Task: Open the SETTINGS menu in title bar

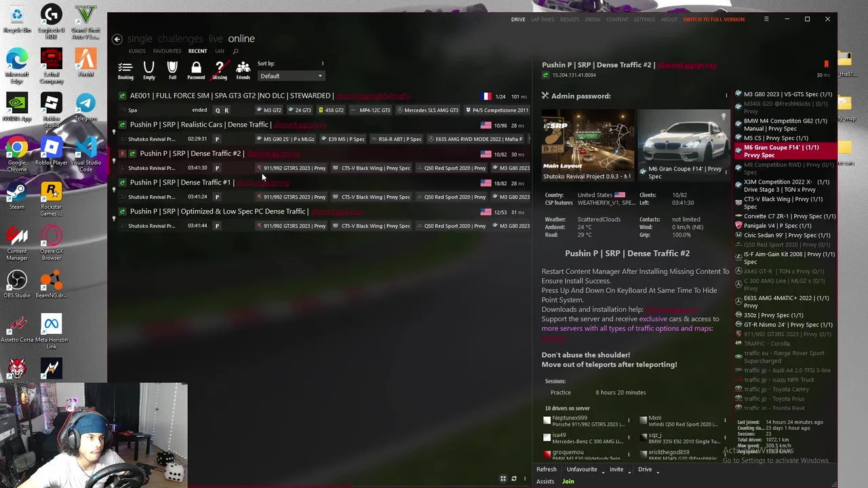Action: 644,20
